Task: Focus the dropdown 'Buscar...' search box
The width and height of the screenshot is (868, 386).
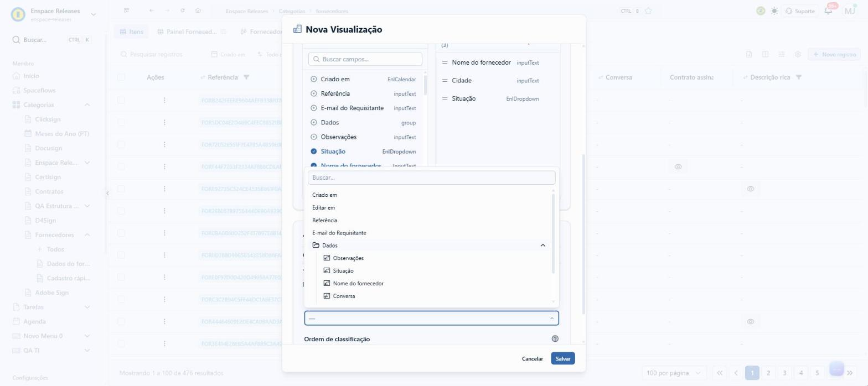Action: (431, 178)
